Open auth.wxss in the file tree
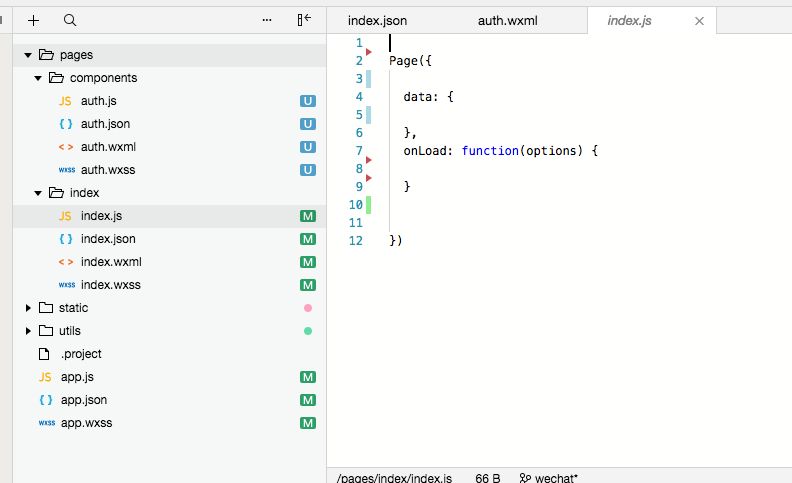This screenshot has height=483, width=792. tap(108, 170)
